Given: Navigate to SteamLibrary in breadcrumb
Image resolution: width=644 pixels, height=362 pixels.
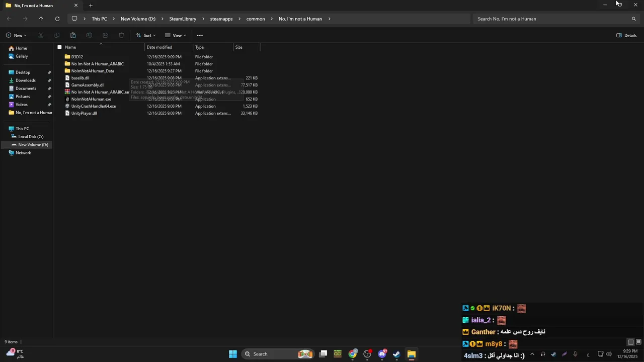Looking at the screenshot, I should [x=183, y=19].
